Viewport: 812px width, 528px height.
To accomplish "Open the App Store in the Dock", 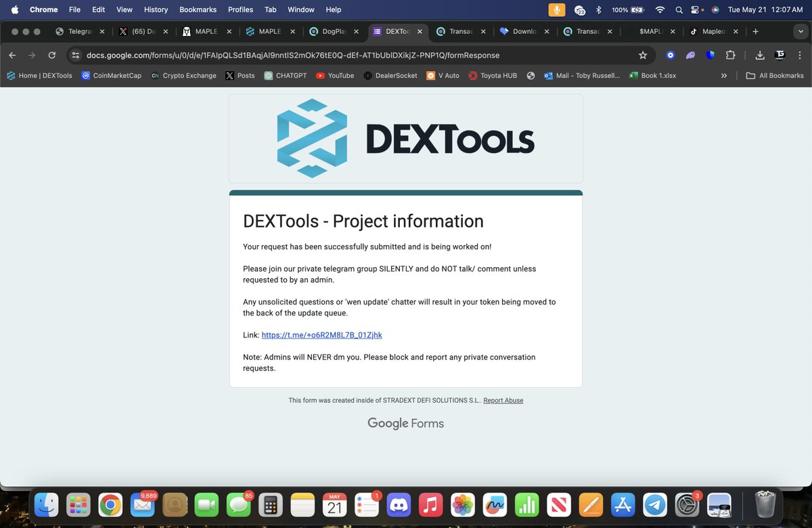I will [623, 505].
